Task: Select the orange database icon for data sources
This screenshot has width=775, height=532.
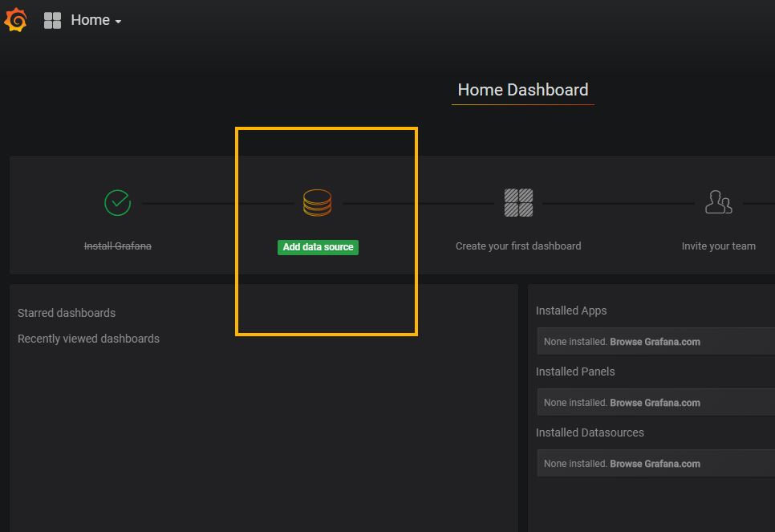Action: (318, 202)
